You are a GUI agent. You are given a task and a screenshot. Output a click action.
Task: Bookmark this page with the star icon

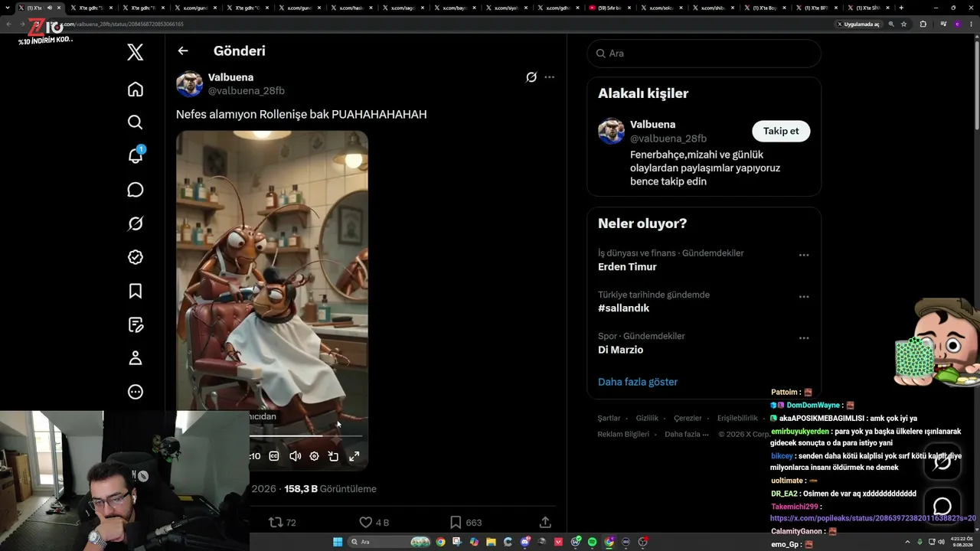click(904, 24)
